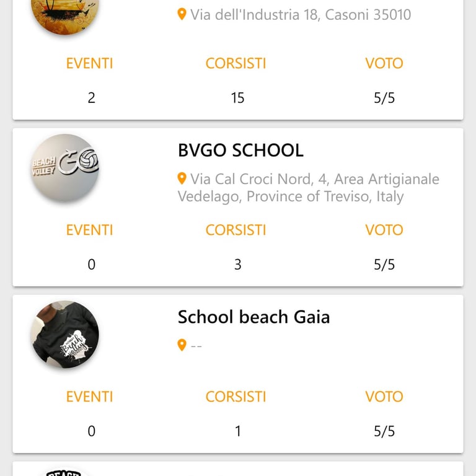Tap CORSISTI label in BVGO SCHOOL card
This screenshot has width=476, height=476.
[x=236, y=230]
